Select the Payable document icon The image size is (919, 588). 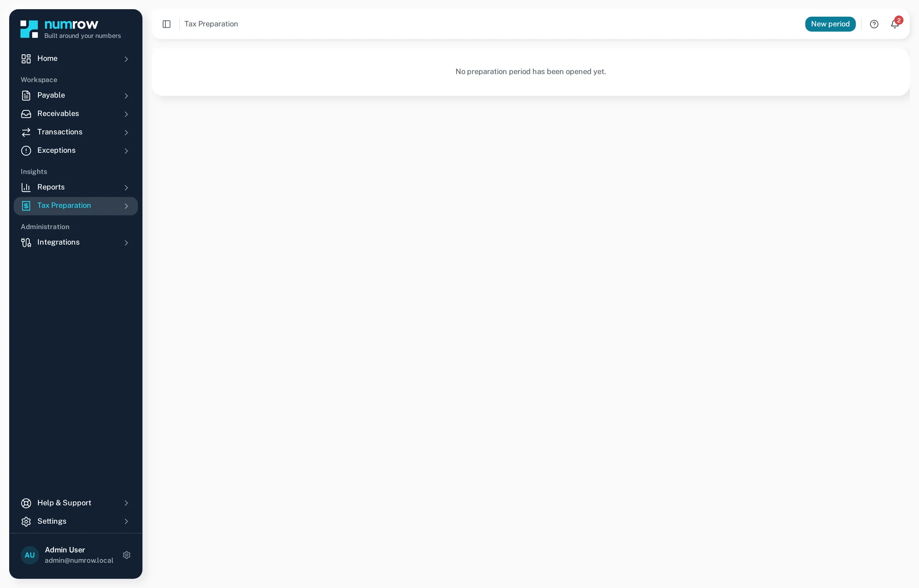[26, 96]
